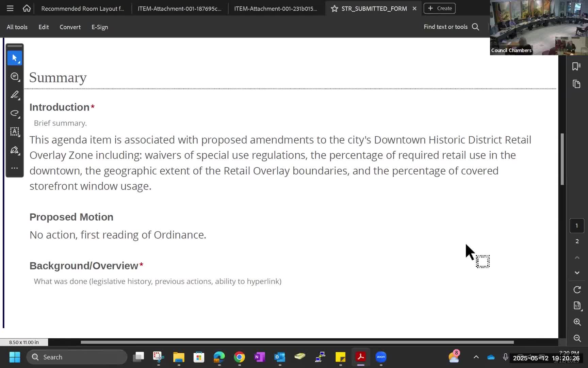The height and width of the screenshot is (368, 588).
Task: Open bookmarks panel in right sidebar
Action: [576, 66]
